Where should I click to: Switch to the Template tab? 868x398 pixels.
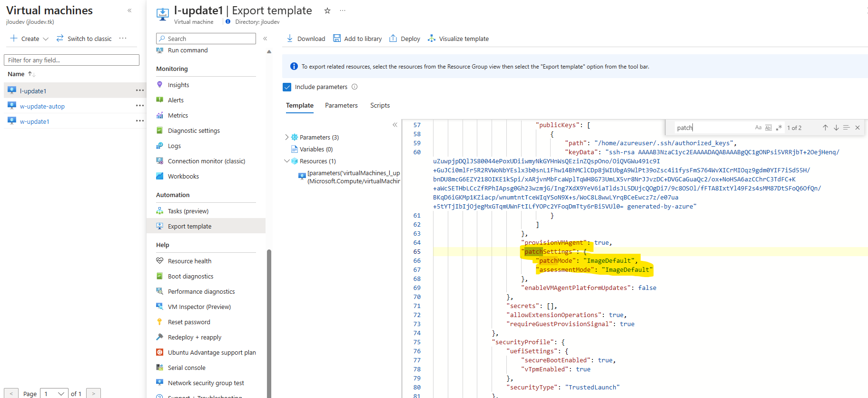[x=300, y=105]
